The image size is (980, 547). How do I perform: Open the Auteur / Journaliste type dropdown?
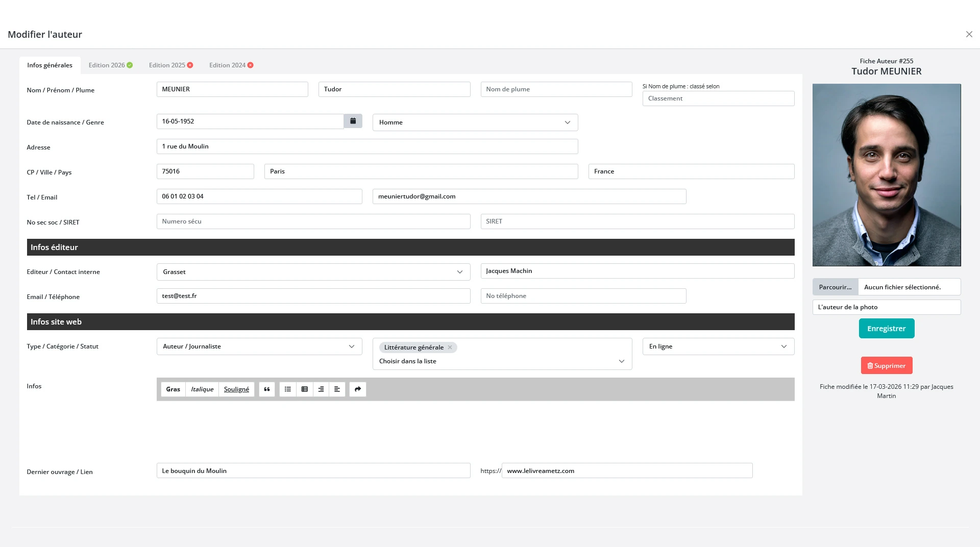[x=259, y=346]
